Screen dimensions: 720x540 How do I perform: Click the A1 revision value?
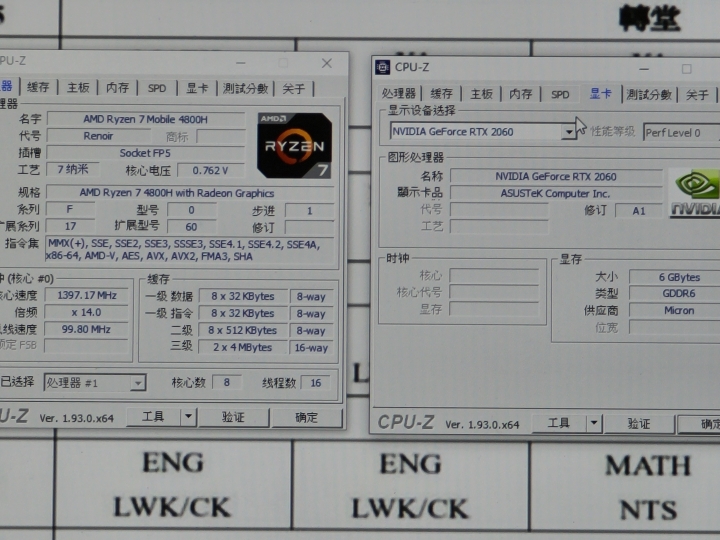(x=639, y=211)
